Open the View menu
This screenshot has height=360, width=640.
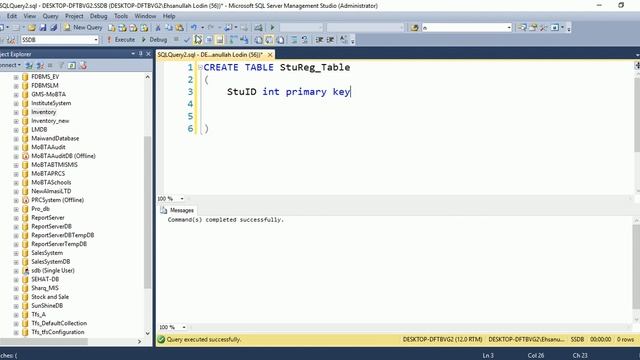(29, 16)
